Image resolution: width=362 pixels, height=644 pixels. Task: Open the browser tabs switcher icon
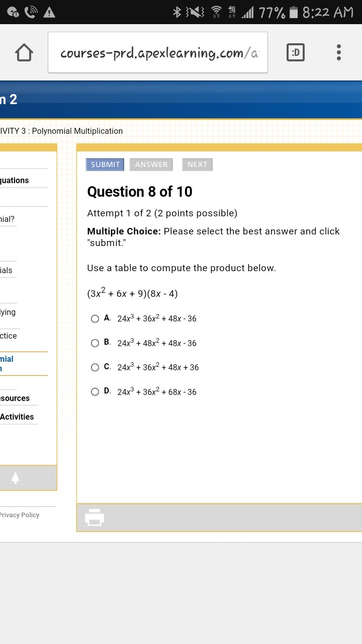[x=296, y=52]
